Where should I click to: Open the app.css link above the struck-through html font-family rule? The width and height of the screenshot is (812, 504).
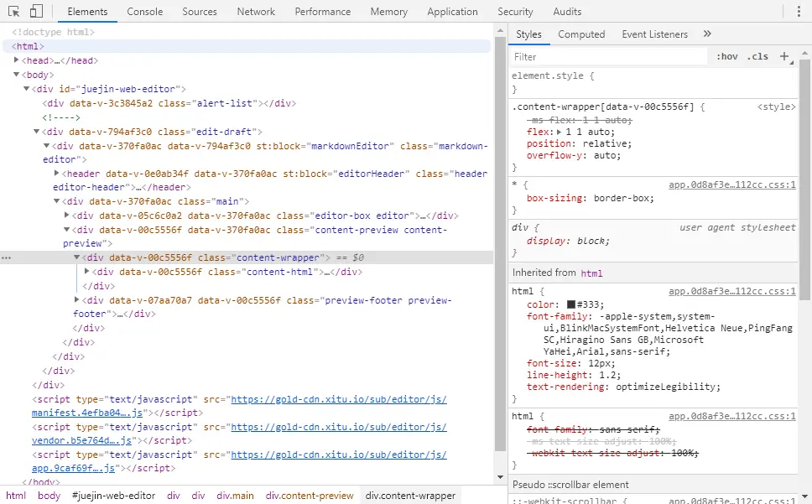click(x=731, y=416)
